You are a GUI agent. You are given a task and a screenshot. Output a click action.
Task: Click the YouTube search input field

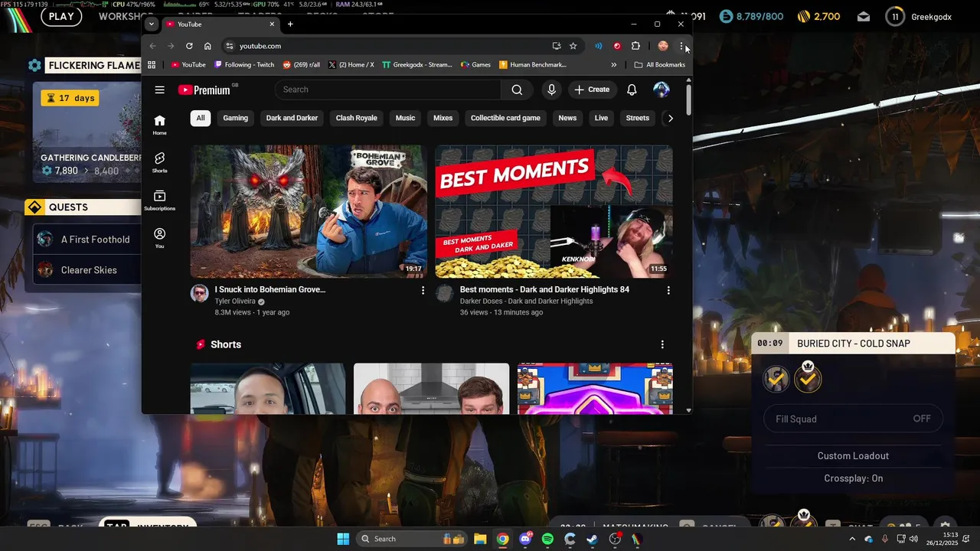coord(388,90)
